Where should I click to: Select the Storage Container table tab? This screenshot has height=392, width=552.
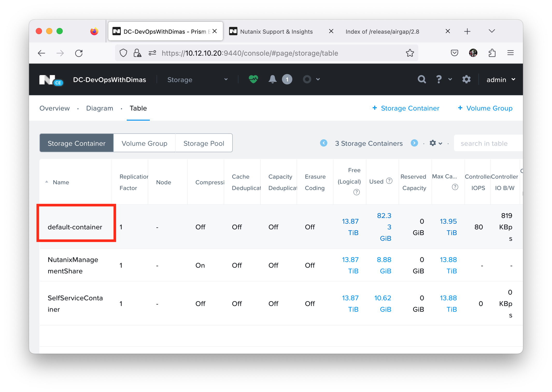pyautogui.click(x=76, y=143)
